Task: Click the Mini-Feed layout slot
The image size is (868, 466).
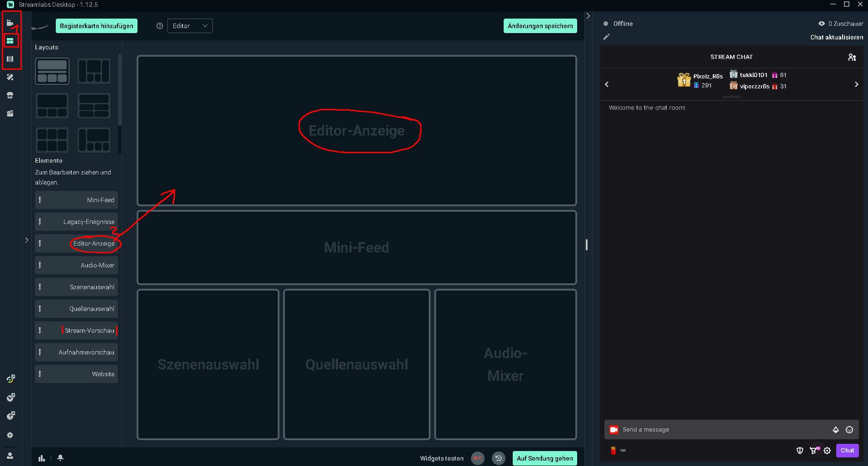Action: (357, 248)
